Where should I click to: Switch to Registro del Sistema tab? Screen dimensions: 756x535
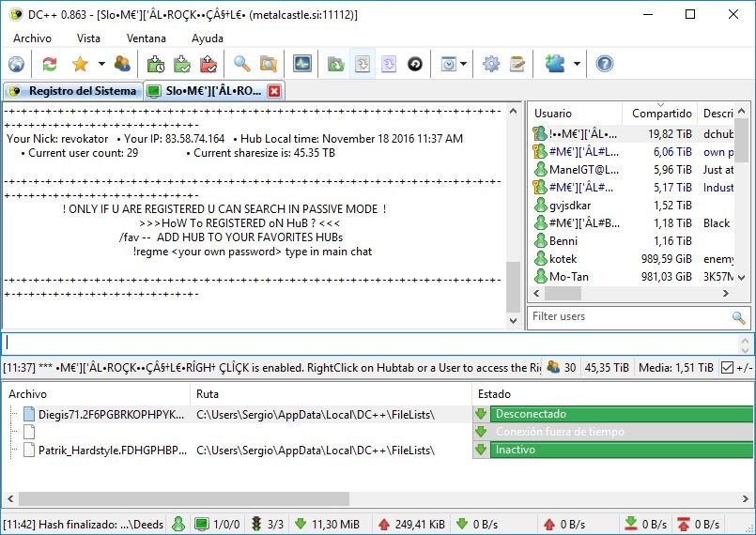tap(73, 91)
